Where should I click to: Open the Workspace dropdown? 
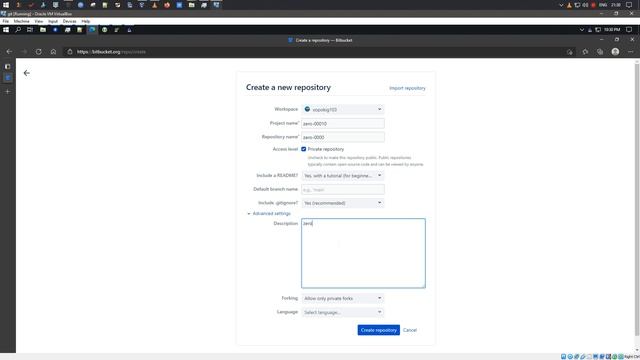pyautogui.click(x=342, y=109)
